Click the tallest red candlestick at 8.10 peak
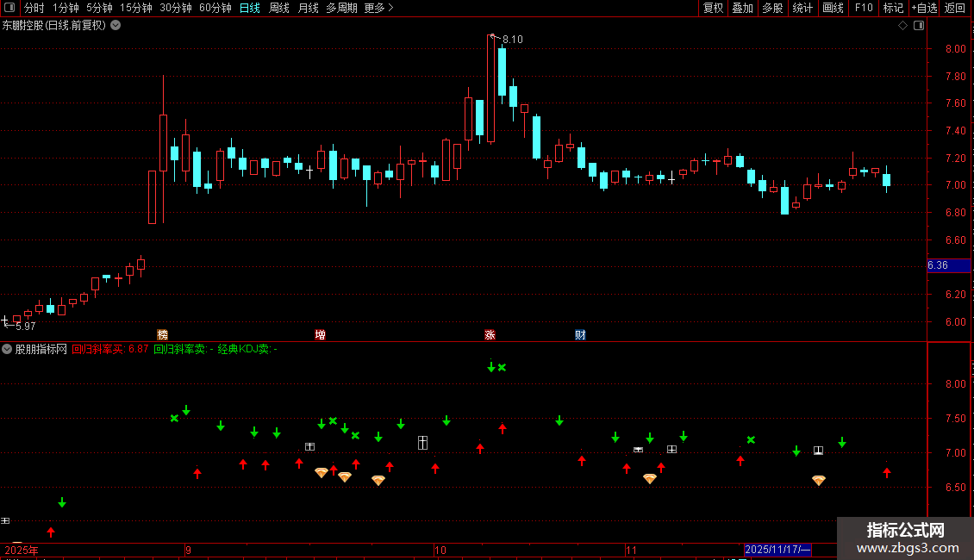974x560 pixels. click(x=490, y=89)
